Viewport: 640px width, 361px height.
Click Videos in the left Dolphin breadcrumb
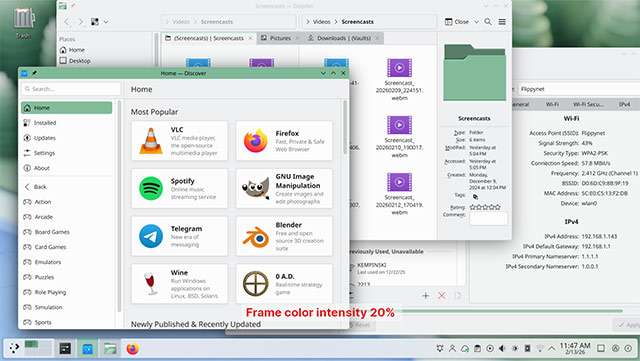pos(181,22)
